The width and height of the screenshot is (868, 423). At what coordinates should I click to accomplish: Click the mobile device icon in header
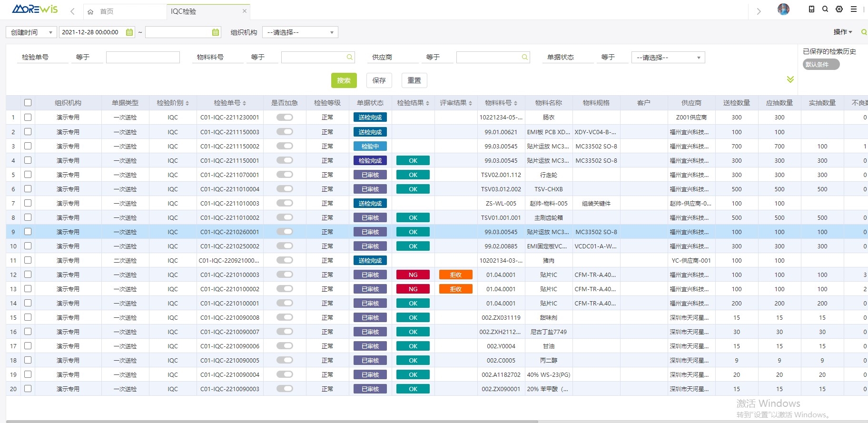click(x=811, y=9)
